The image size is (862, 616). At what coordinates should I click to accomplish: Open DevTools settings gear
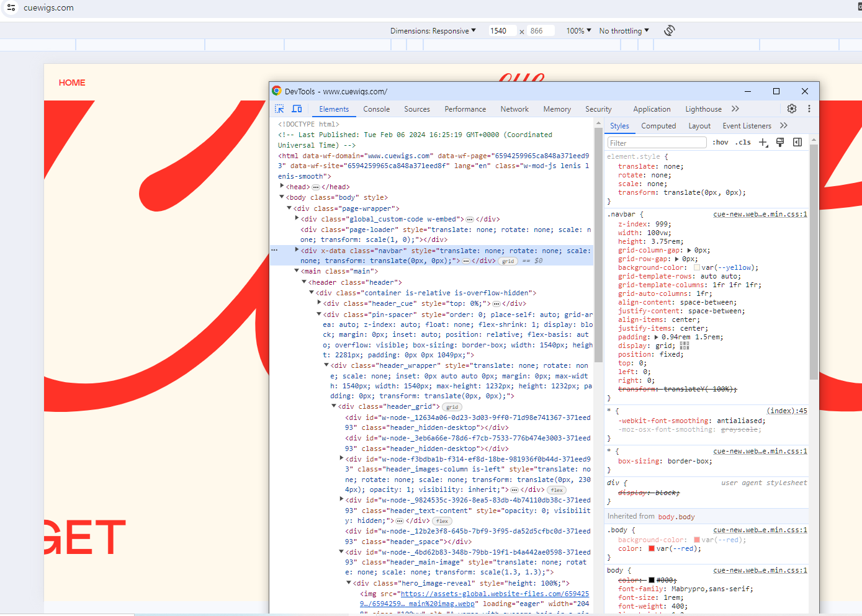click(x=792, y=109)
